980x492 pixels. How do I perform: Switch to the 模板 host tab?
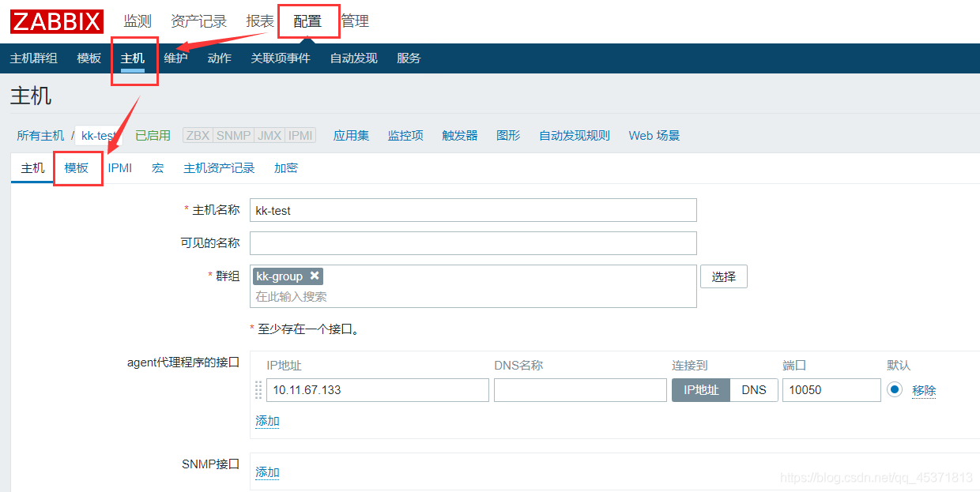77,168
